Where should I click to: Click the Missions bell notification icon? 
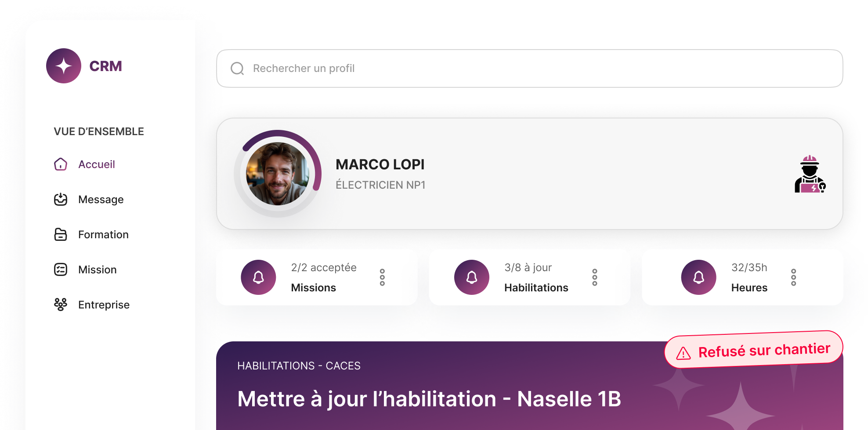tap(258, 277)
